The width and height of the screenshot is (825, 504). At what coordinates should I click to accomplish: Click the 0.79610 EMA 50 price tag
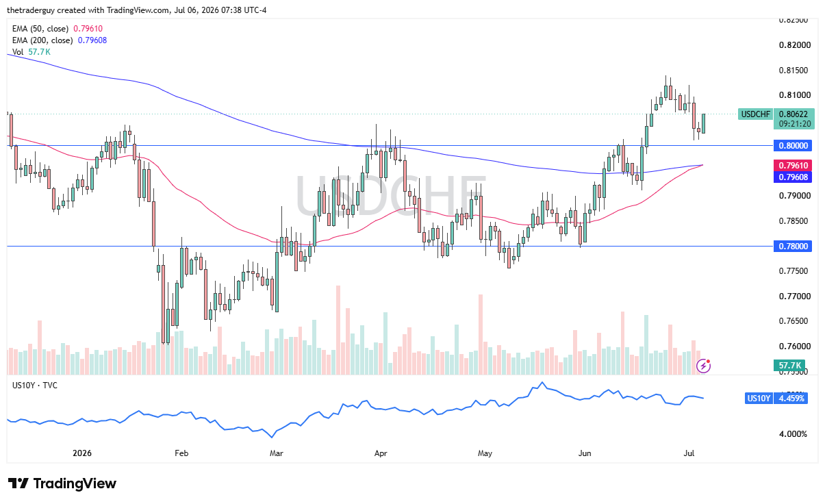(794, 166)
